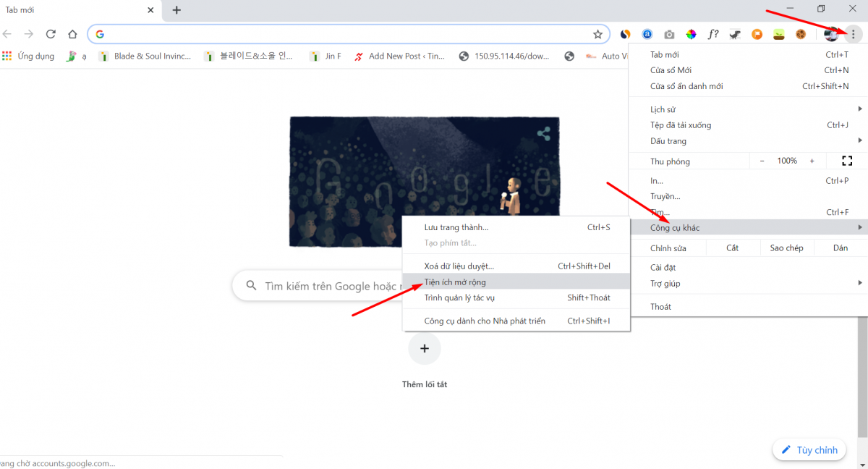Open 'Công cụ dành cho Nhà phát triển'
The width and height of the screenshot is (868, 469).
(516, 321)
